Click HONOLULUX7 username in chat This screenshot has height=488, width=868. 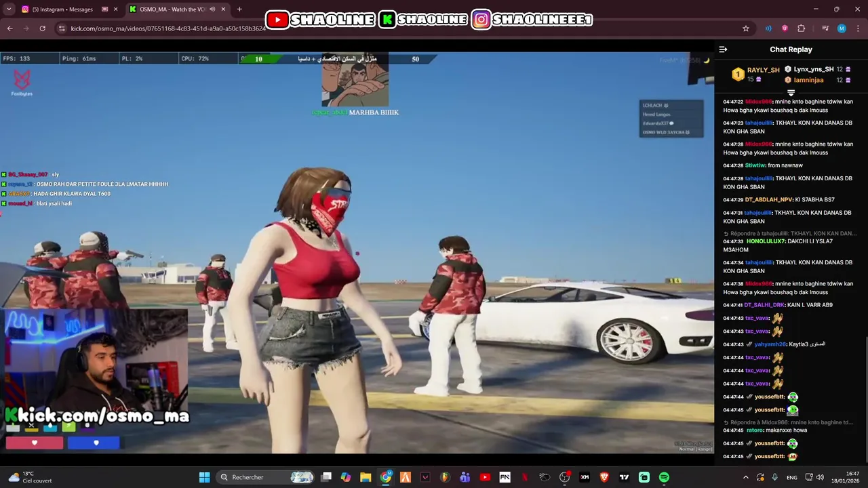point(766,241)
